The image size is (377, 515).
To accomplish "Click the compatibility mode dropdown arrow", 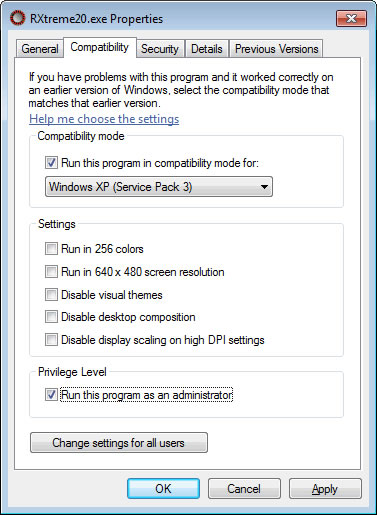I will click(264, 187).
